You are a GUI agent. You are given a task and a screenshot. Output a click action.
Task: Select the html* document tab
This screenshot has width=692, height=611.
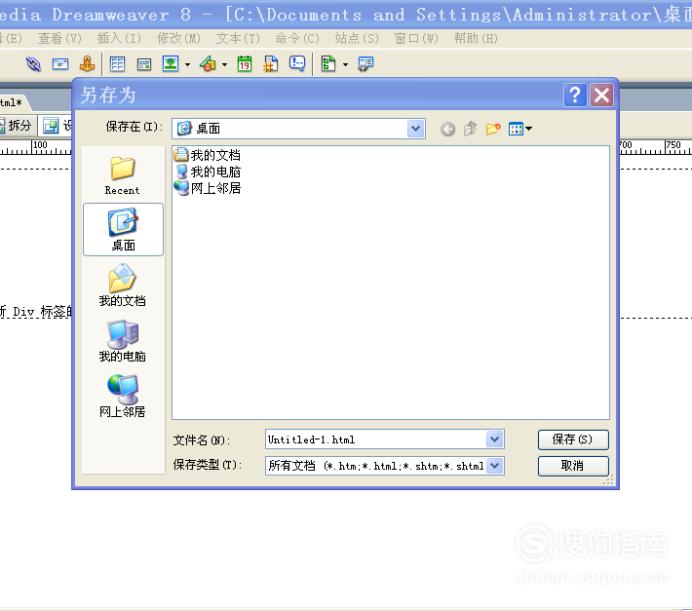click(12, 102)
